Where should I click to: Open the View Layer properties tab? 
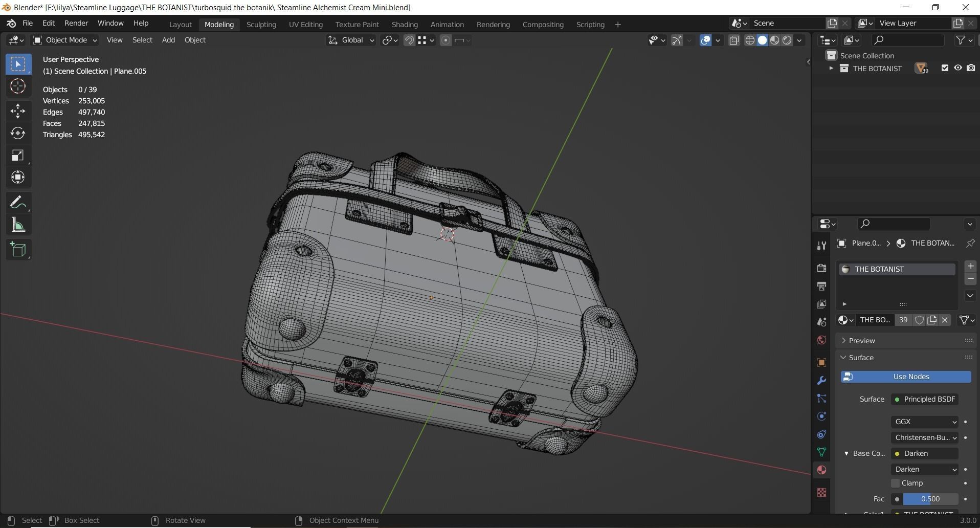click(x=821, y=304)
